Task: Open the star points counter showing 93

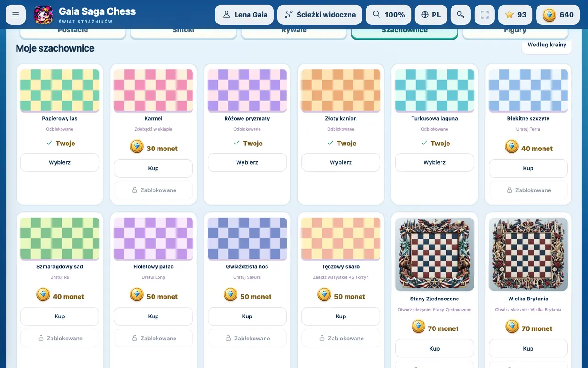Action: click(515, 15)
